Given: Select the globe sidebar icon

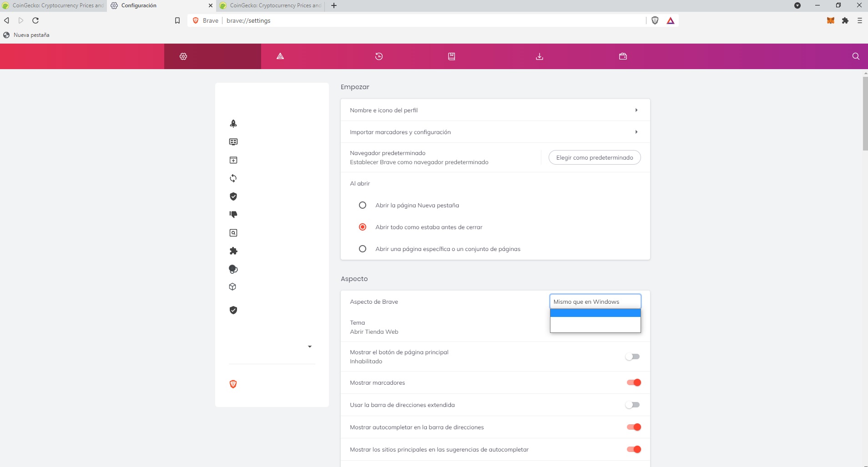Looking at the screenshot, I should click(x=233, y=269).
